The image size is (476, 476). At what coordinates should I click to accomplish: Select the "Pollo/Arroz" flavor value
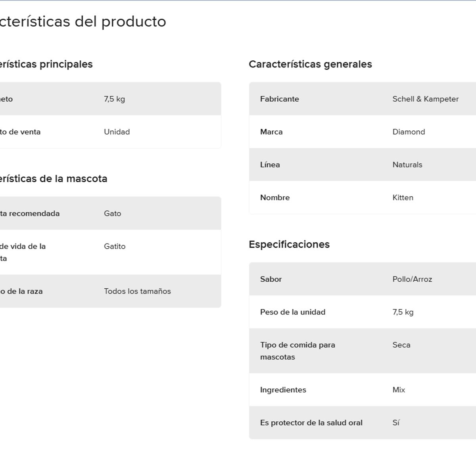412,279
